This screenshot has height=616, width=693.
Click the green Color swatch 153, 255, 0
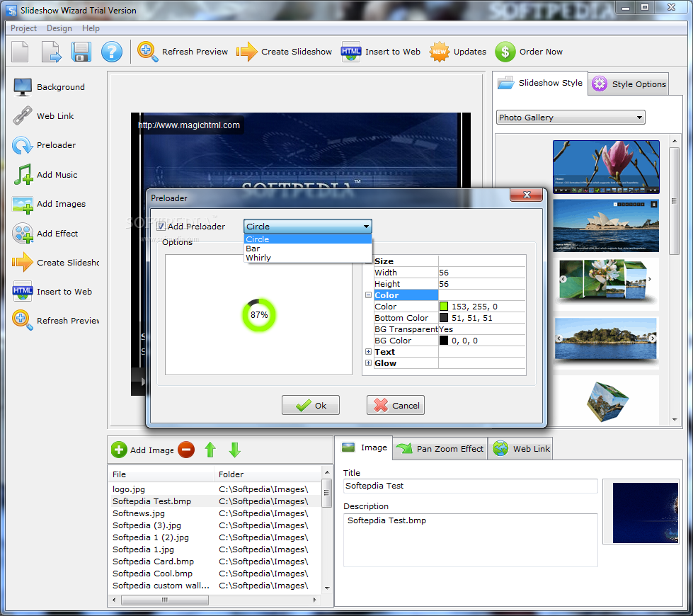[x=444, y=307]
